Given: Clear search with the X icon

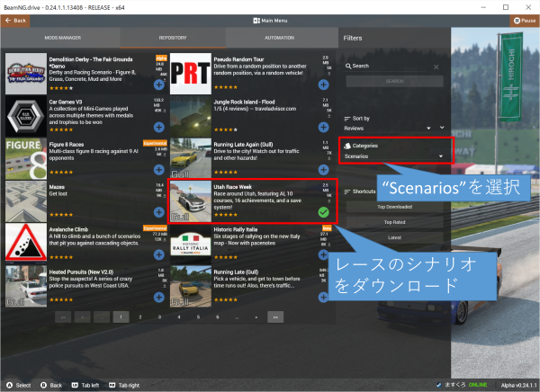Looking at the screenshot, I should coord(436,67).
